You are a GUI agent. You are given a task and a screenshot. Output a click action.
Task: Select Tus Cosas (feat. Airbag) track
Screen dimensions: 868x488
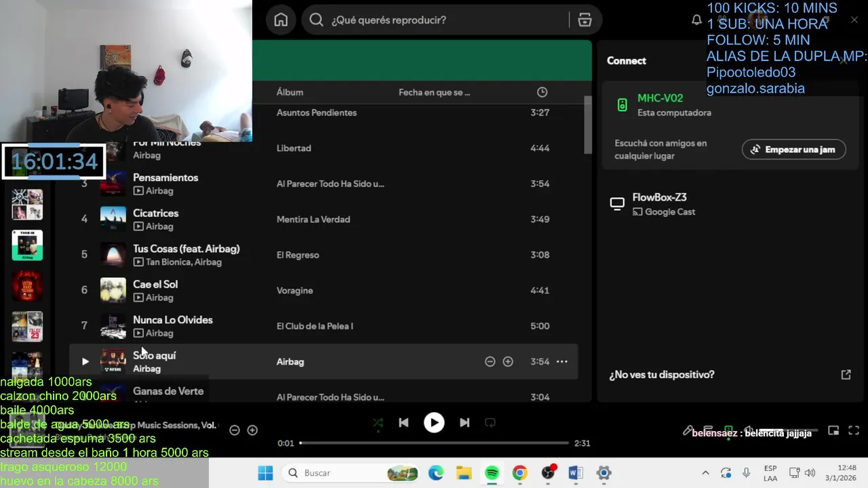point(186,249)
